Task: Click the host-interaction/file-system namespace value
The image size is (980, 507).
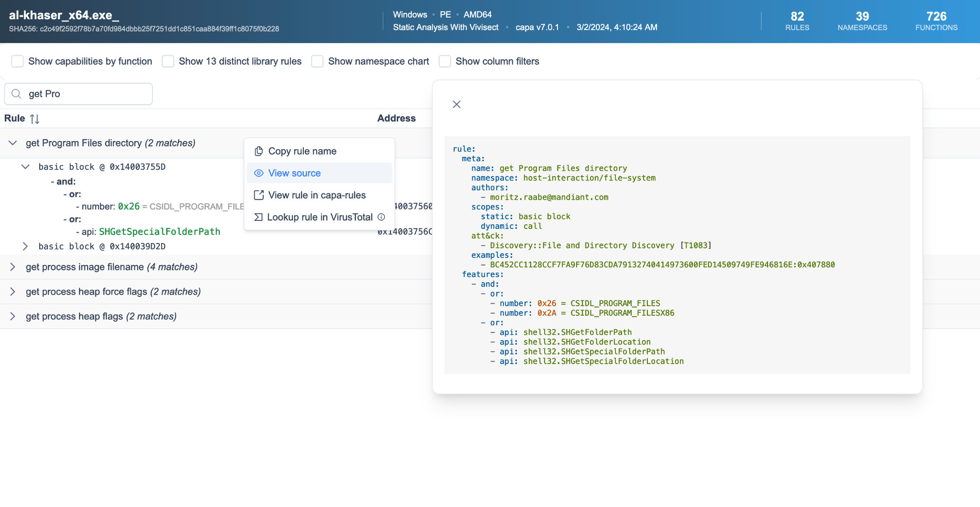Action: (x=589, y=178)
